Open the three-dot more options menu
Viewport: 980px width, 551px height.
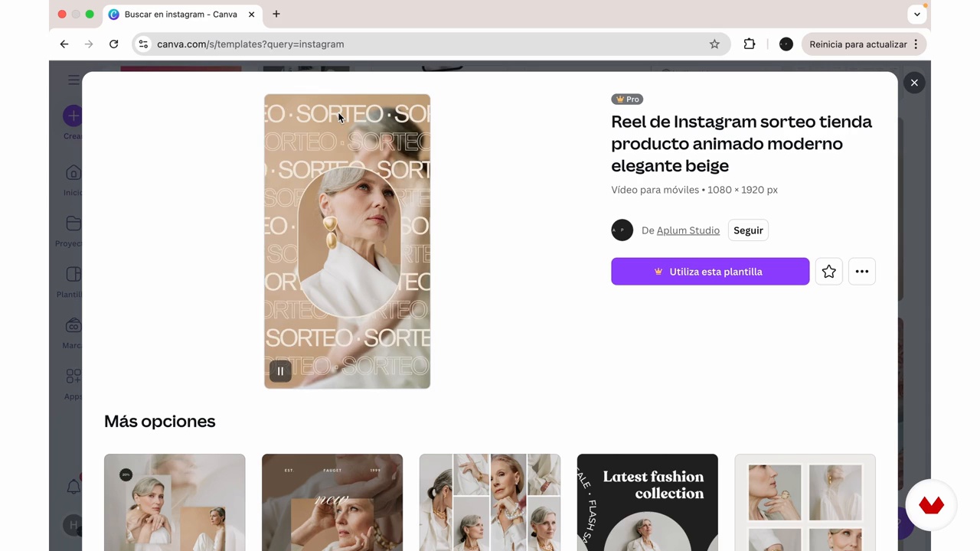862,272
